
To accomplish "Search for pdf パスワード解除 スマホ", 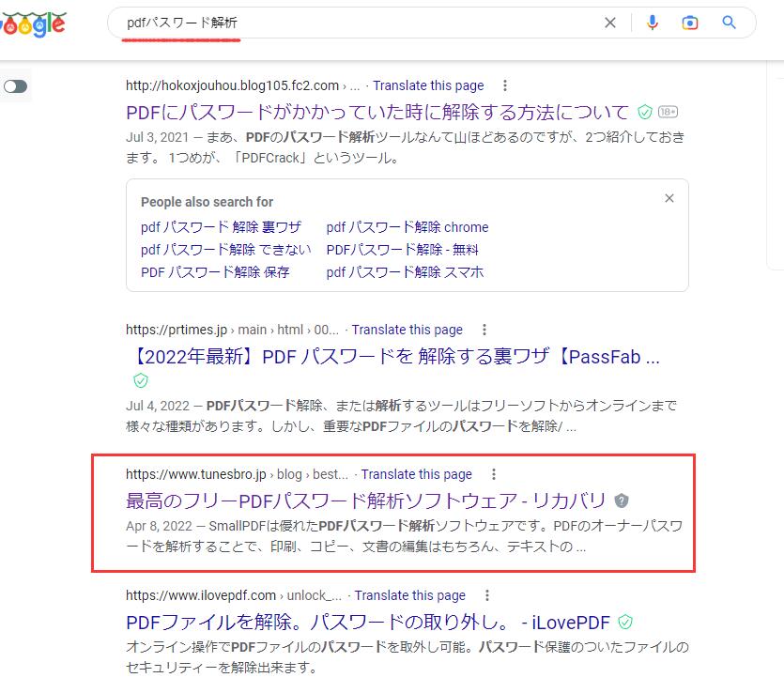I will [x=405, y=272].
